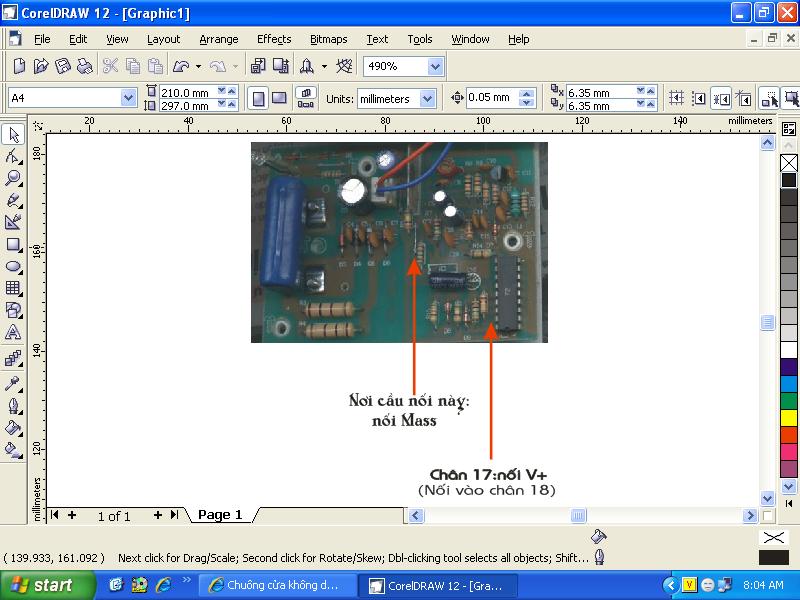Open the Bitmaps menu
The image size is (800, 600).
tap(329, 39)
